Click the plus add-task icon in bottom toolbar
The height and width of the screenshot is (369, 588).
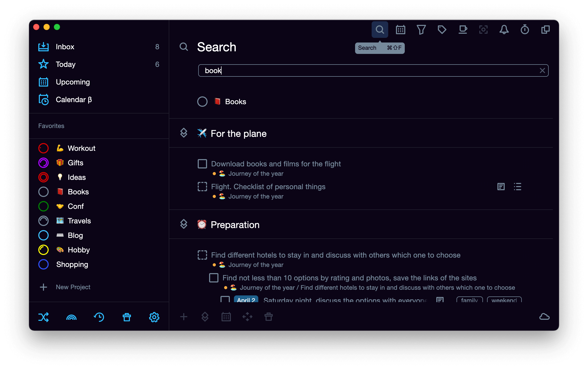click(184, 316)
